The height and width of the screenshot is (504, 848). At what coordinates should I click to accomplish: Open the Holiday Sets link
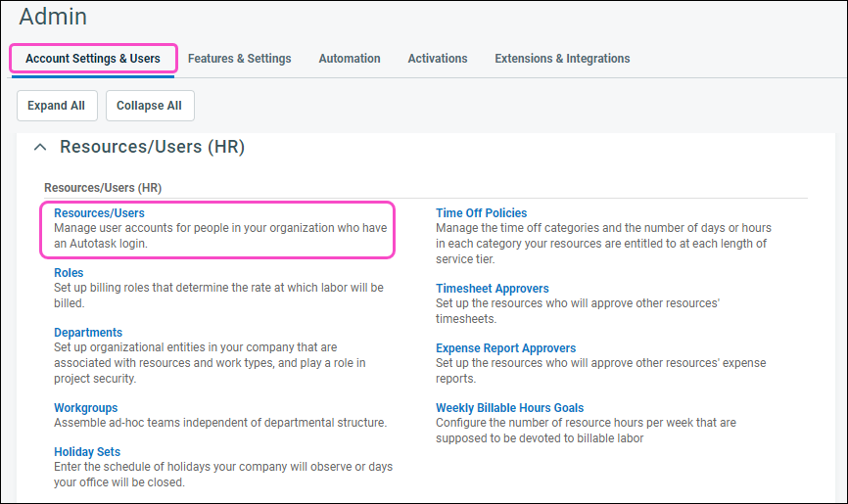point(87,452)
